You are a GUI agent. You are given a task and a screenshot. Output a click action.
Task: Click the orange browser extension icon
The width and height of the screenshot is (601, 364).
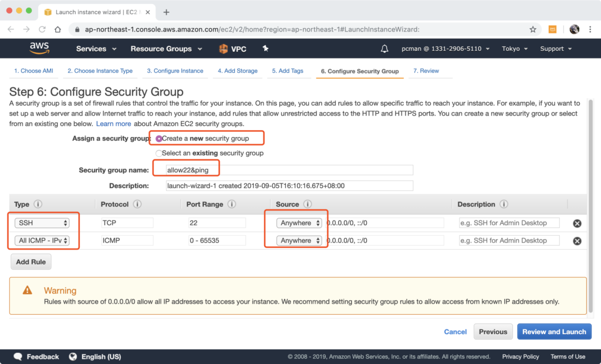coord(552,29)
